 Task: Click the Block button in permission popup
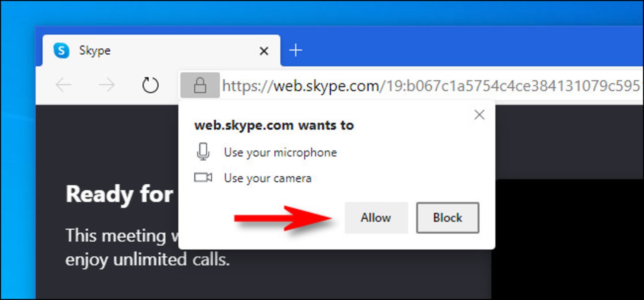click(447, 218)
